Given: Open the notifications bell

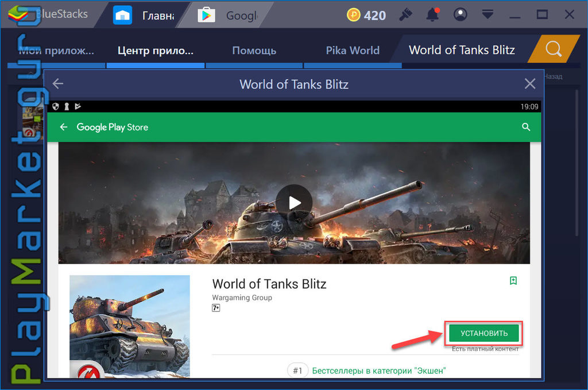Looking at the screenshot, I should pos(432,14).
